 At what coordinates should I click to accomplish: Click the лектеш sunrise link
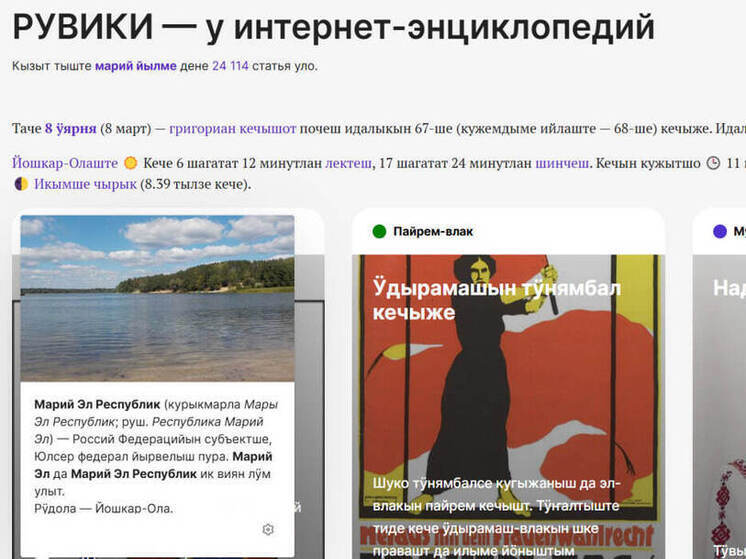(349, 163)
